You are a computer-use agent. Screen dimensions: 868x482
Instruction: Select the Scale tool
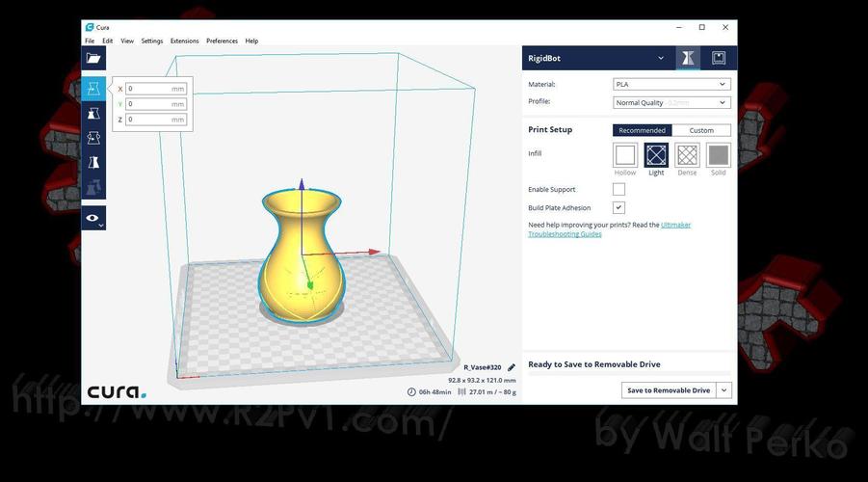point(93,114)
